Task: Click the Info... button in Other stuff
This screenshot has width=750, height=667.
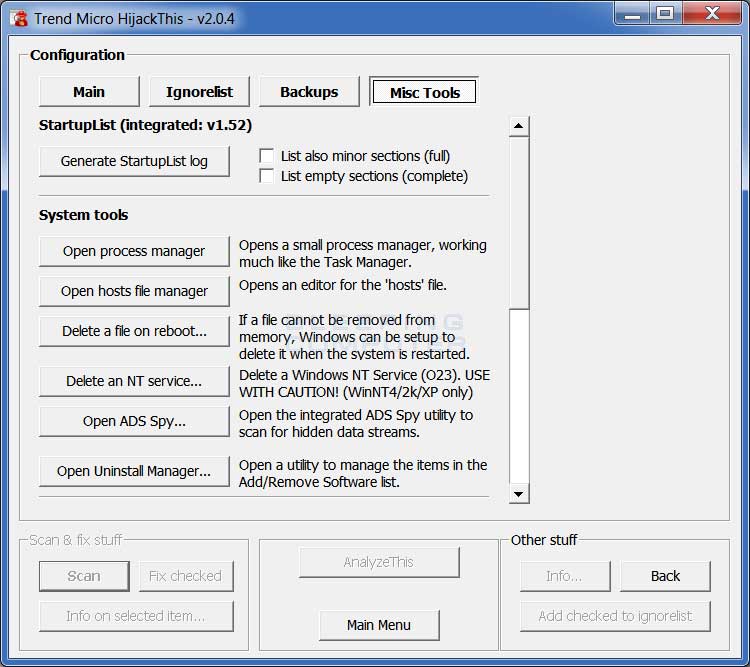Action: point(565,576)
